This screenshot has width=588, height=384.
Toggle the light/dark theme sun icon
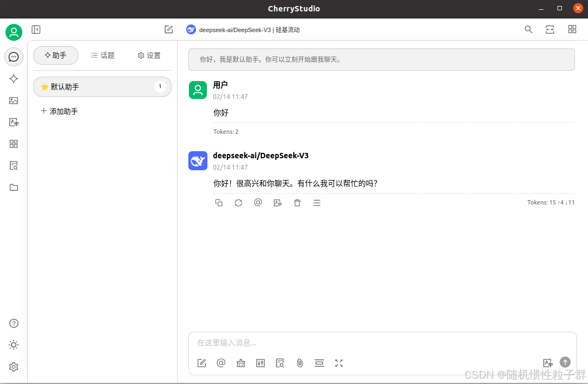pos(14,345)
